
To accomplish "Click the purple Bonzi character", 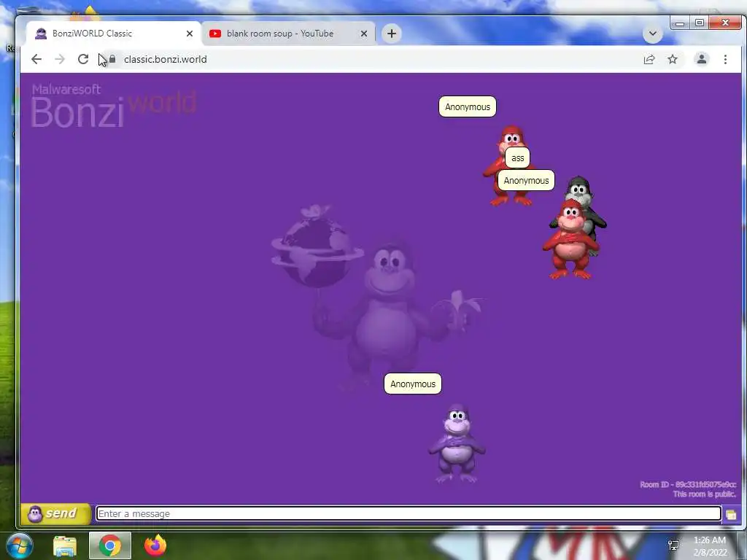I will 457,443.
